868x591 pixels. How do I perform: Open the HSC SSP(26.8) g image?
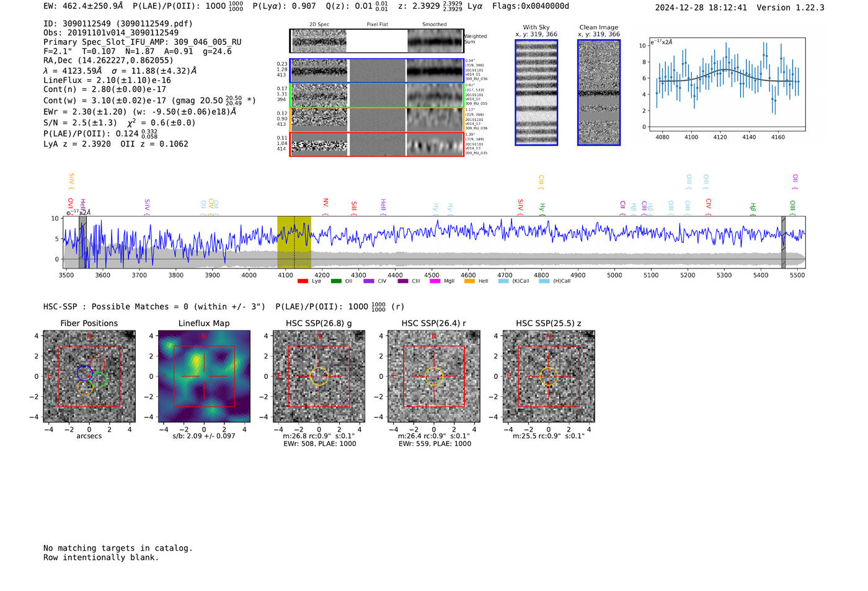coord(319,376)
